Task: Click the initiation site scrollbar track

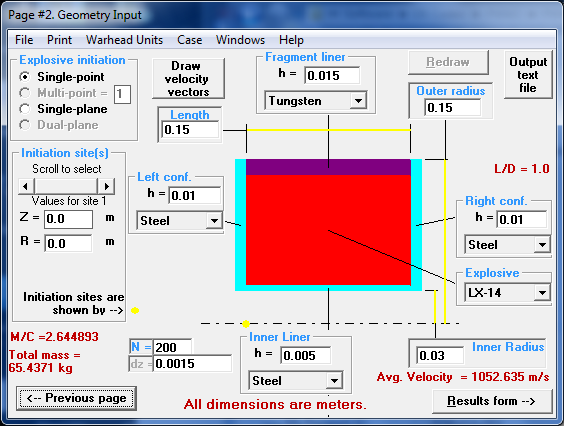Action: pos(66,186)
